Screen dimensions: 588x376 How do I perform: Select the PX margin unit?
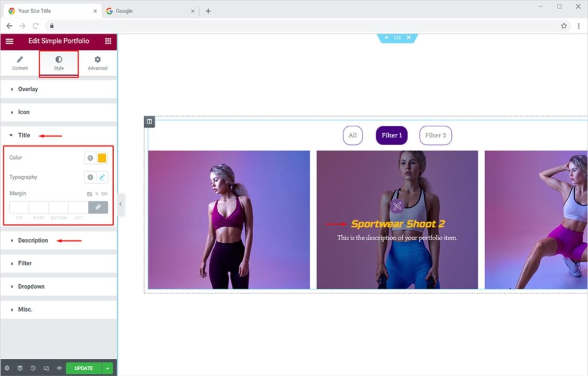click(x=90, y=194)
